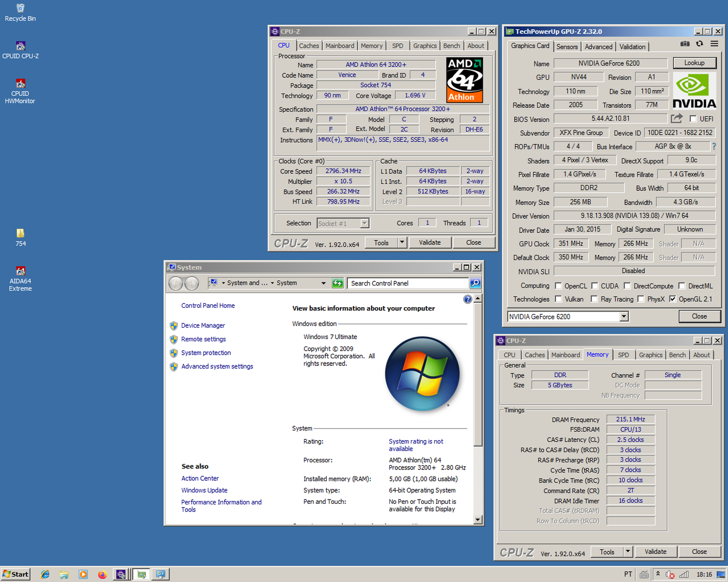This screenshot has height=582, width=728.
Task: Launch CPUID CPU-Z desktop shortcut
Action: [20, 50]
